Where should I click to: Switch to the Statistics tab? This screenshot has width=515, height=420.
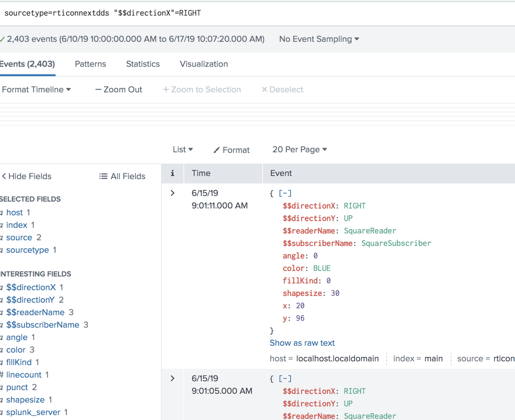143,64
